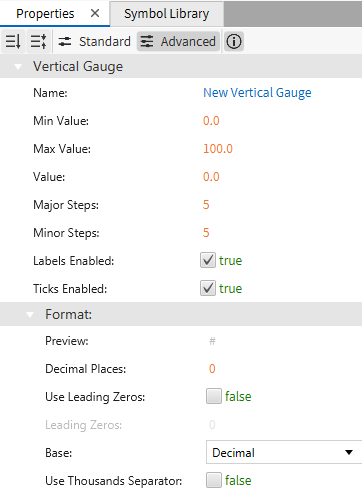Screen dimensions: 362x492
Task: Enable the Use Leading Zeros checkbox
Action: pos(214,396)
